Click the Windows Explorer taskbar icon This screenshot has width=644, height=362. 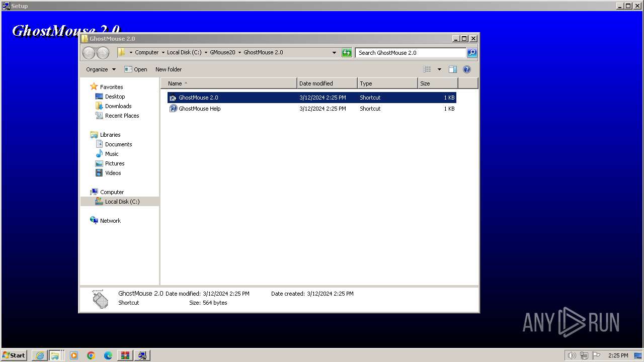coord(54,355)
